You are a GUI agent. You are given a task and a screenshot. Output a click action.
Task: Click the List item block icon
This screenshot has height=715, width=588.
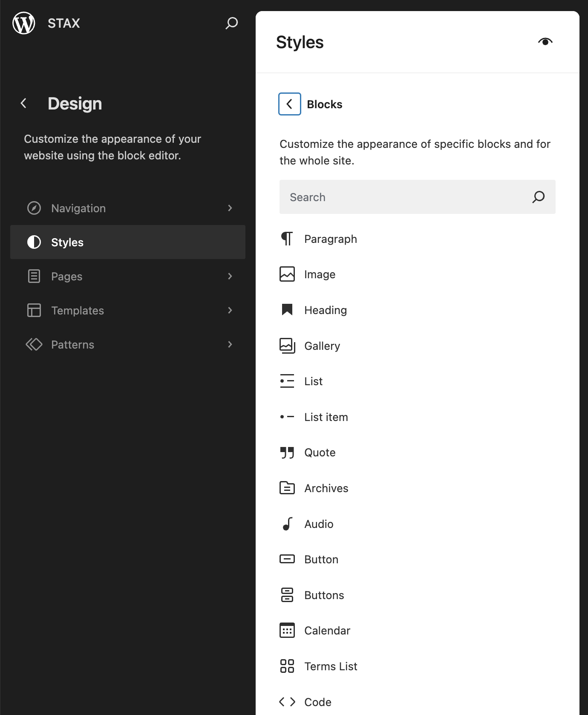click(x=287, y=417)
